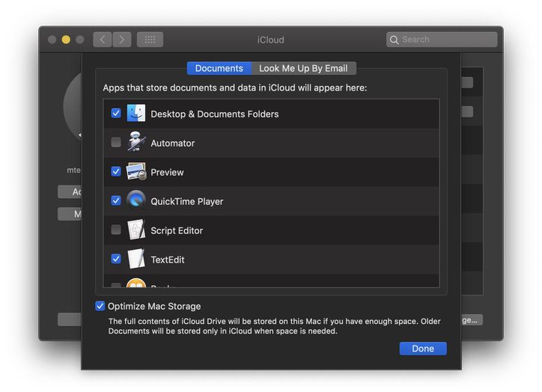
Task: Enable the Automator checkbox
Action: pos(116,142)
